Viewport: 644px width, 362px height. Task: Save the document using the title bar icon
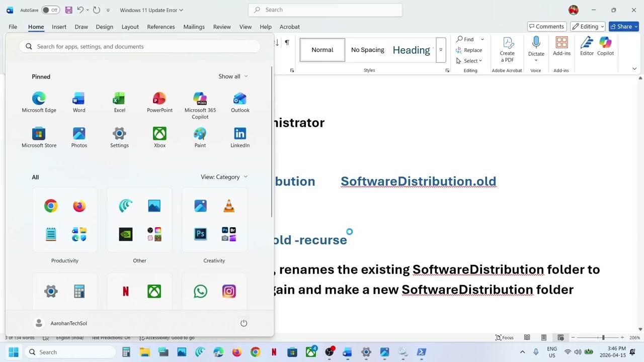(x=68, y=10)
